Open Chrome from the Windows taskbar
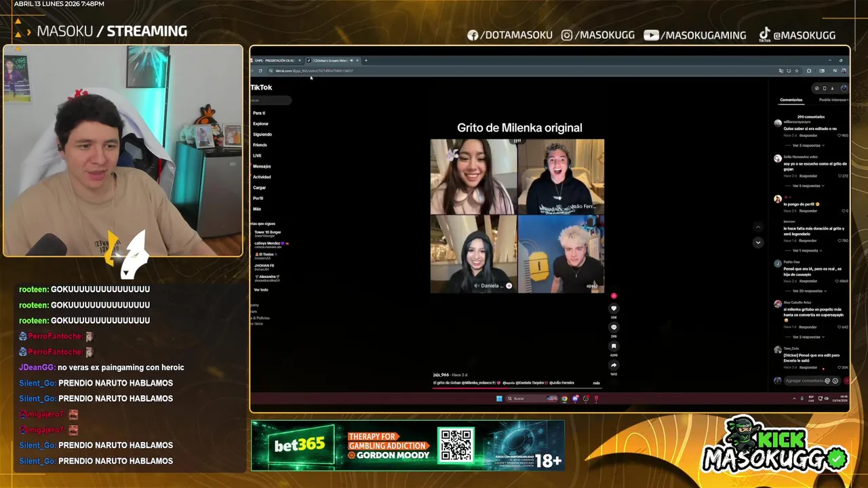The image size is (868, 488). pos(564,399)
